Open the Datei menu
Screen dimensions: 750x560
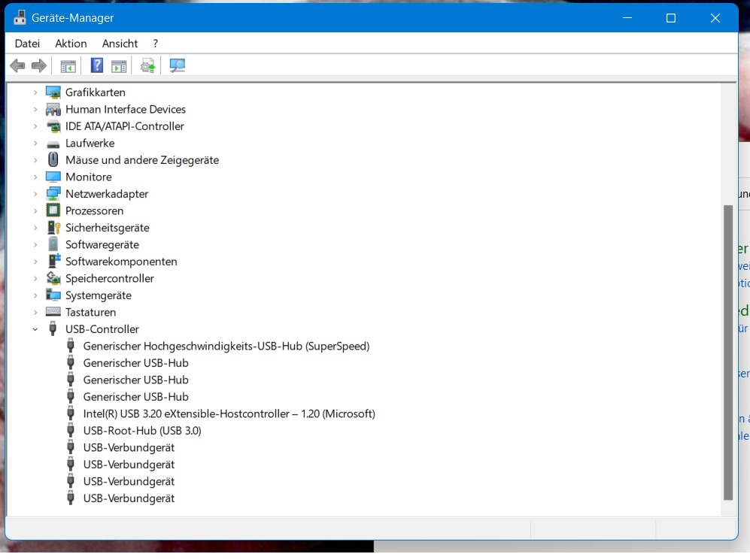(x=27, y=44)
